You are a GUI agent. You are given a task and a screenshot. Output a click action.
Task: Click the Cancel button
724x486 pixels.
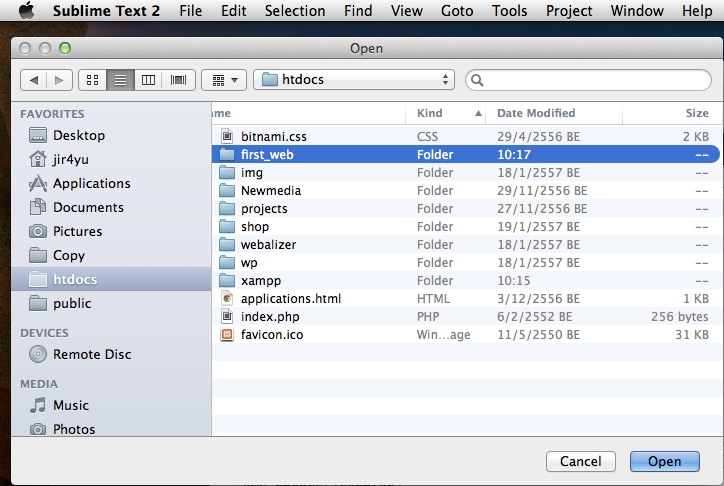point(581,462)
